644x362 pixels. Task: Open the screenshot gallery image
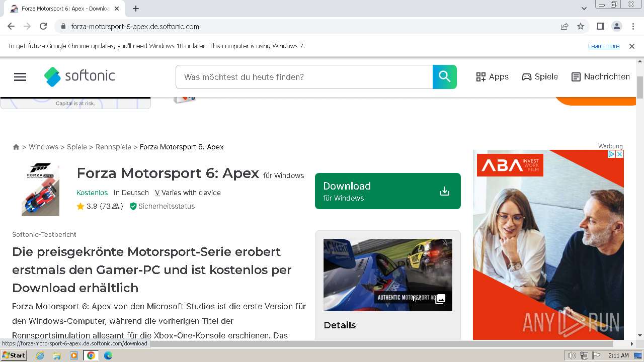point(387,275)
